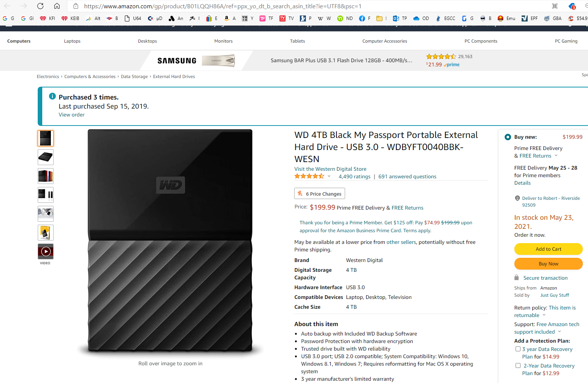Select the first front-view product thumbnail
Screen dimensions: 588x383
46,138
